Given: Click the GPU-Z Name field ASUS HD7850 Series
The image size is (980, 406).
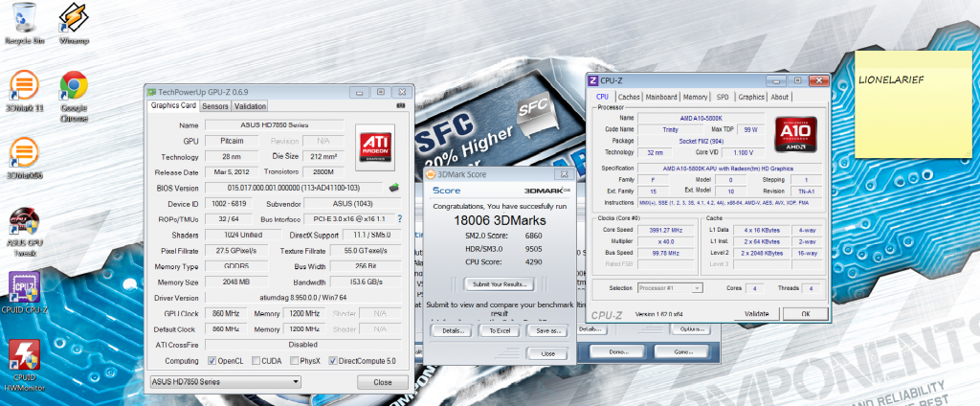Looking at the screenshot, I should click(x=275, y=124).
